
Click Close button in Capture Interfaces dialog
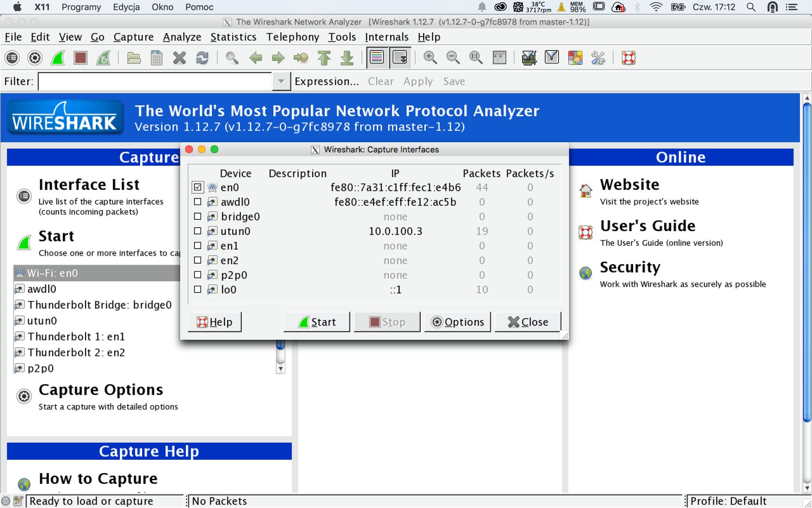click(528, 322)
